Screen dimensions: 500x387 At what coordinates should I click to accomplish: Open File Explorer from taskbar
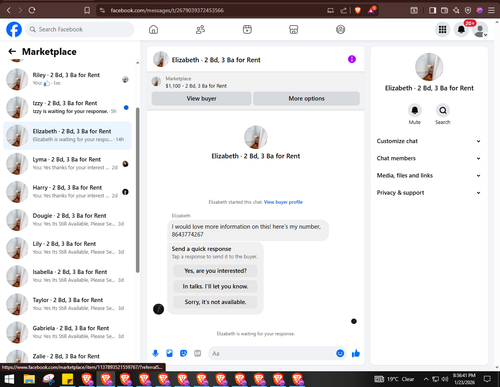click(29, 379)
